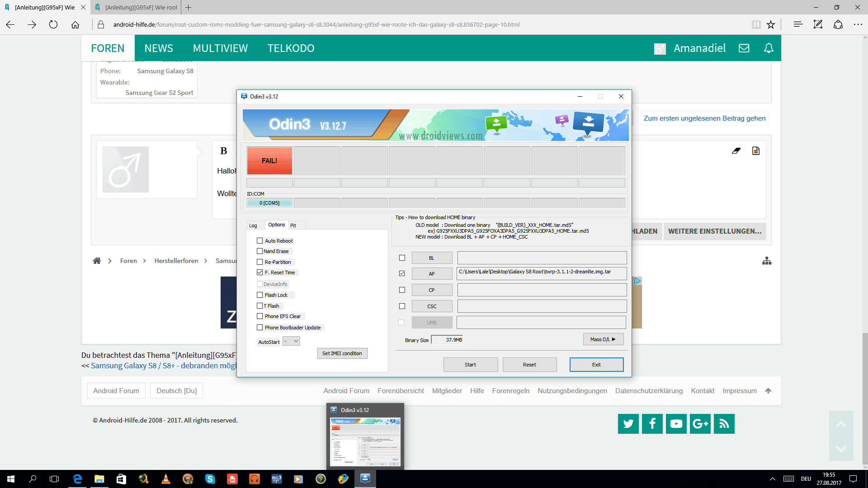Enable Flash Lock option
Screen dimensions: 868x488
pyautogui.click(x=259, y=295)
